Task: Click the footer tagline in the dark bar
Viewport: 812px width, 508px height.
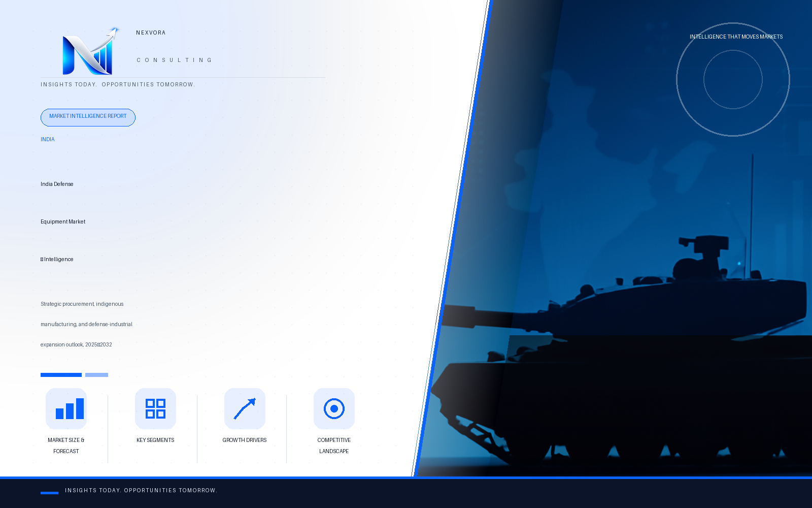Action: (x=141, y=490)
